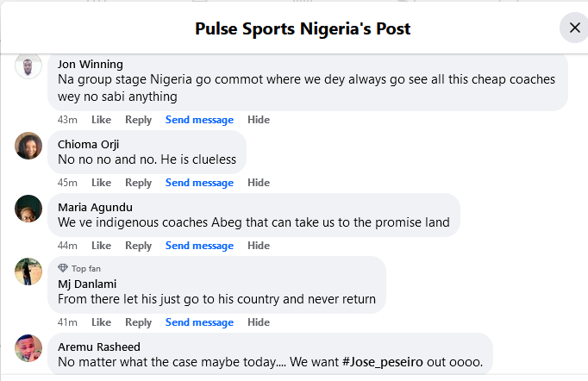Send message to Maria Agundu
This screenshot has width=588, height=381.
[199, 246]
